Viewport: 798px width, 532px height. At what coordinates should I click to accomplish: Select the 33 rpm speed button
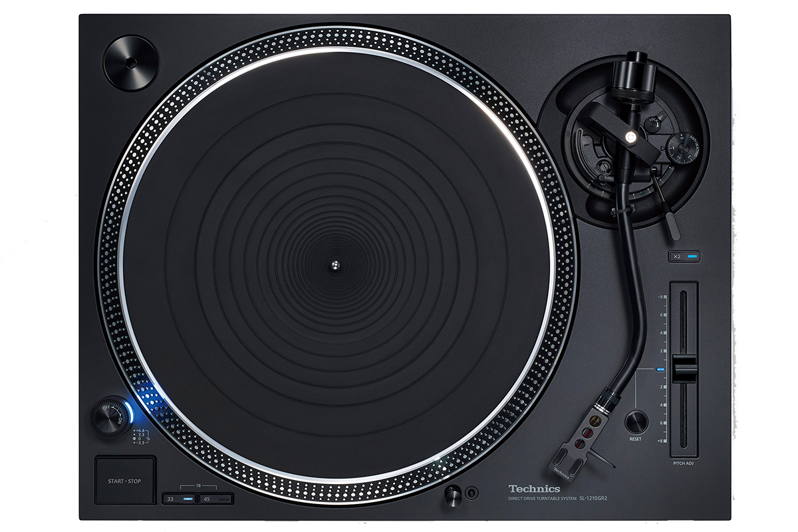click(180, 498)
